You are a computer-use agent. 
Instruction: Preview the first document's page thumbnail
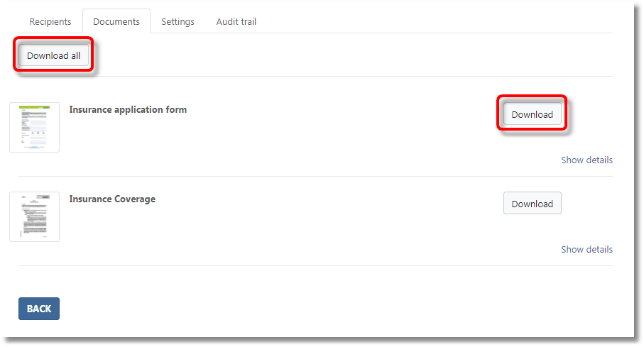34,127
